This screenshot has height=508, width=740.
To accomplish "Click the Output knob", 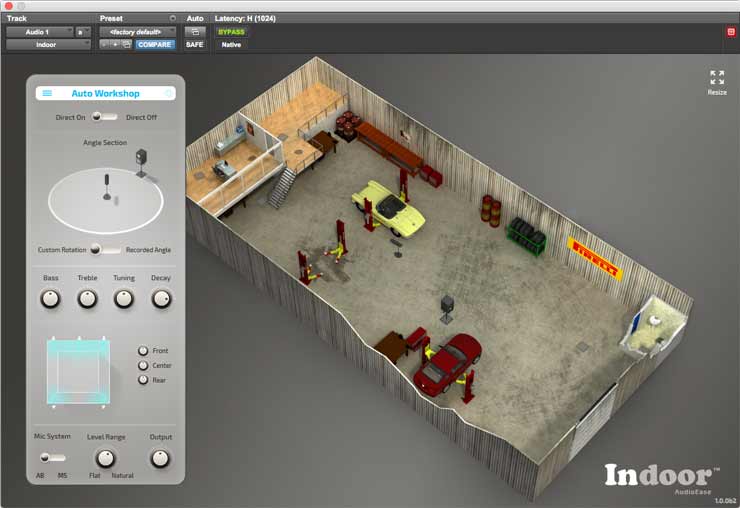I will 160,458.
